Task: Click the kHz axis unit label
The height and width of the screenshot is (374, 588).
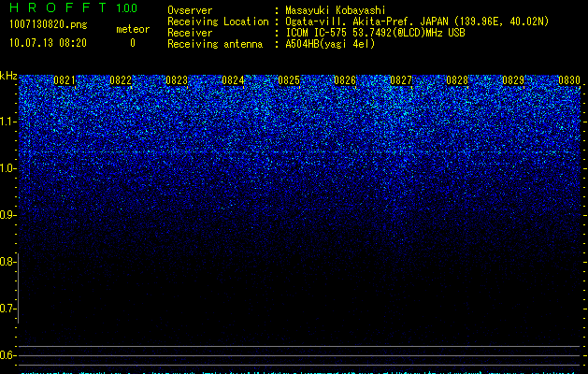Action: tap(8, 76)
